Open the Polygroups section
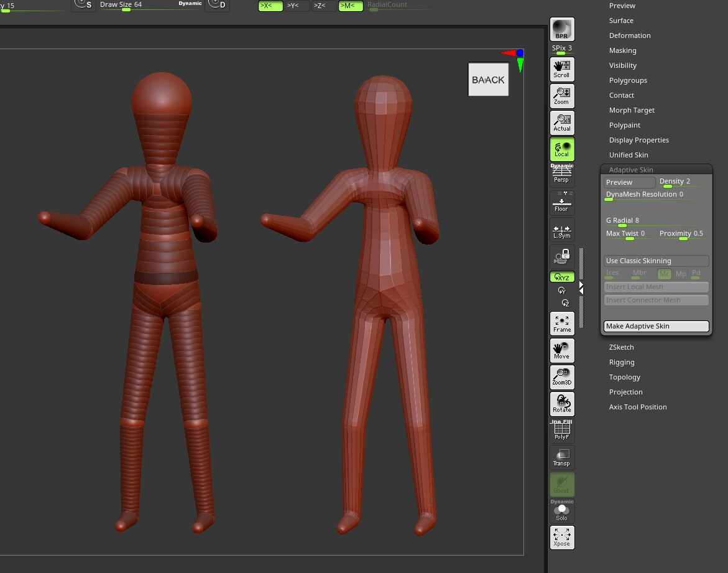Viewport: 728px width, 573px height. click(x=628, y=80)
